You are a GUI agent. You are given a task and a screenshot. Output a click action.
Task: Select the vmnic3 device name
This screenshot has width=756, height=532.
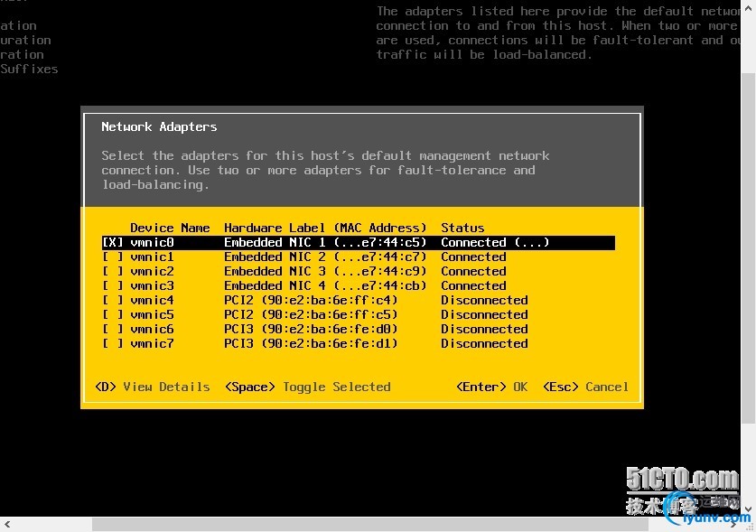(x=152, y=286)
